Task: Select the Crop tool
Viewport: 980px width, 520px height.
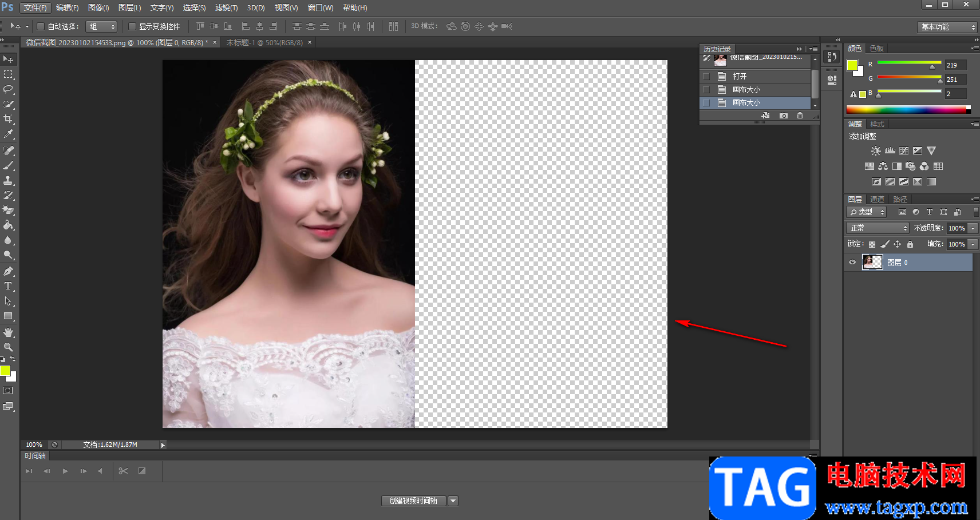Action: (x=8, y=119)
